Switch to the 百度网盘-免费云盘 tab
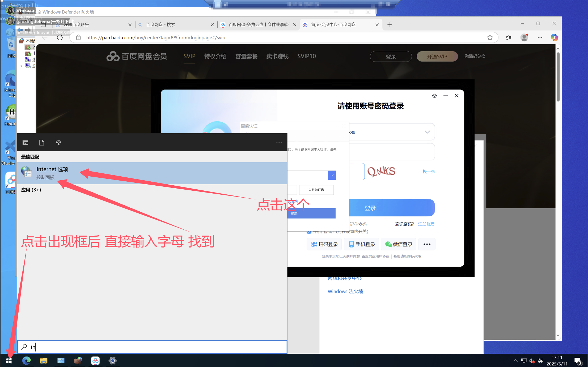 (x=258, y=24)
